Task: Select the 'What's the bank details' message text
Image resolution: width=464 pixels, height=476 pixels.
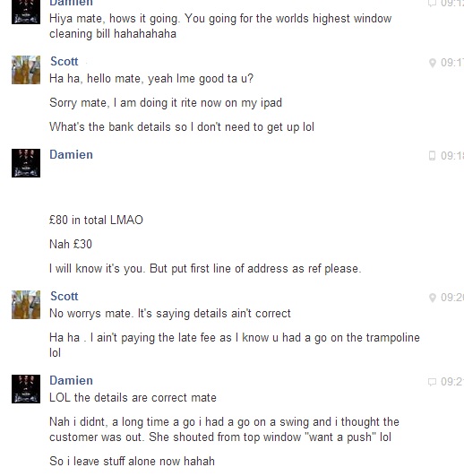Action: click(182, 127)
